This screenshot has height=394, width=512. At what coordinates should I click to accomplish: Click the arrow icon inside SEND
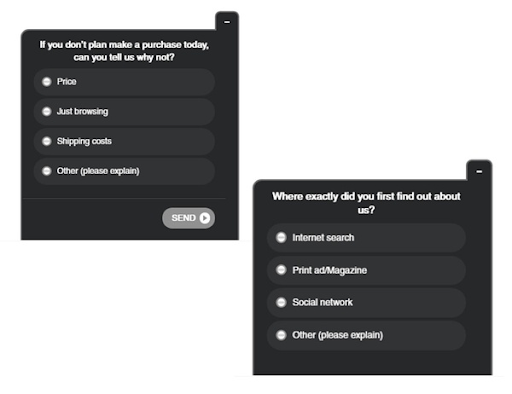click(x=205, y=218)
